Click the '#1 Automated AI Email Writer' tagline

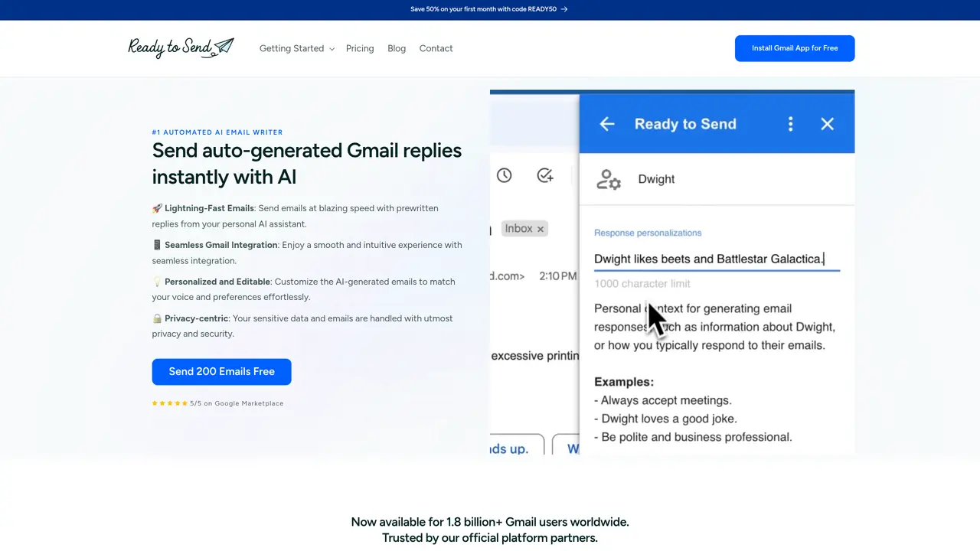pyautogui.click(x=217, y=132)
